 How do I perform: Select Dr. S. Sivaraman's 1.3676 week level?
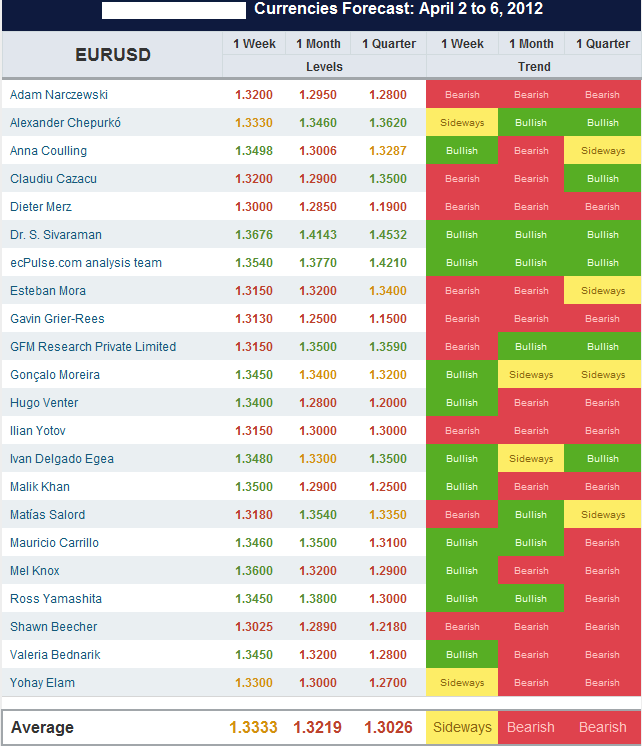(254, 235)
